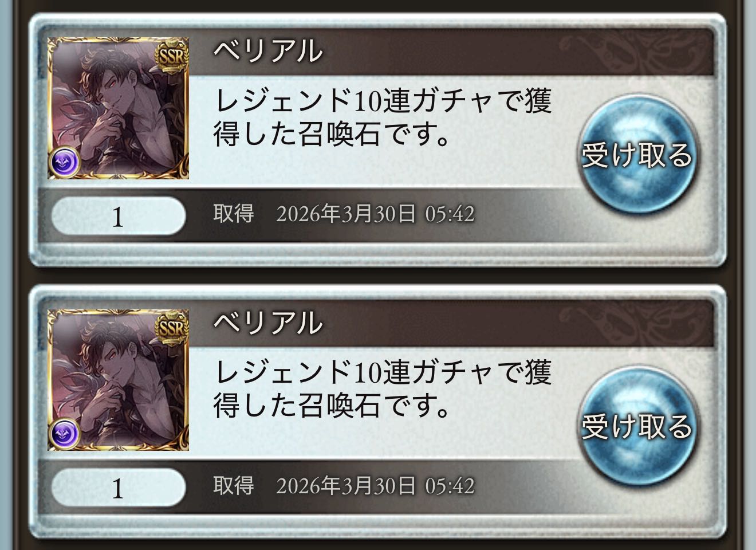Tap the 取得 label on the second item
This screenshot has width=756, height=550.
point(234,485)
